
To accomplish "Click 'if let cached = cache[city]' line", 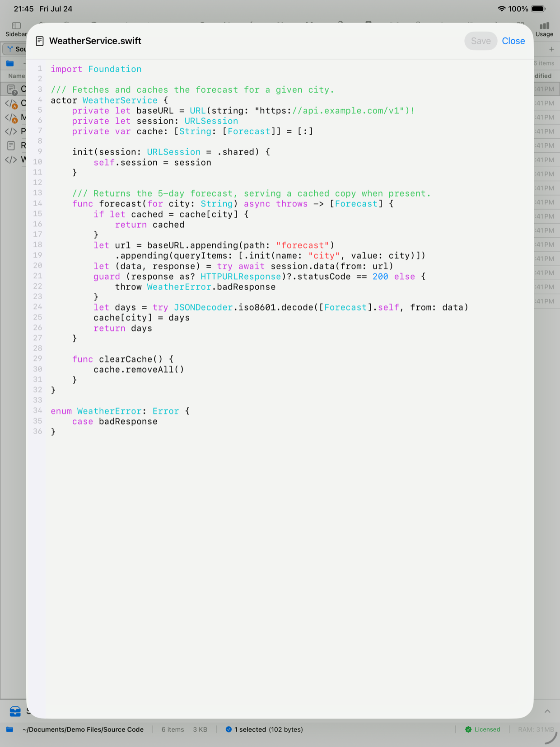I will (171, 214).
